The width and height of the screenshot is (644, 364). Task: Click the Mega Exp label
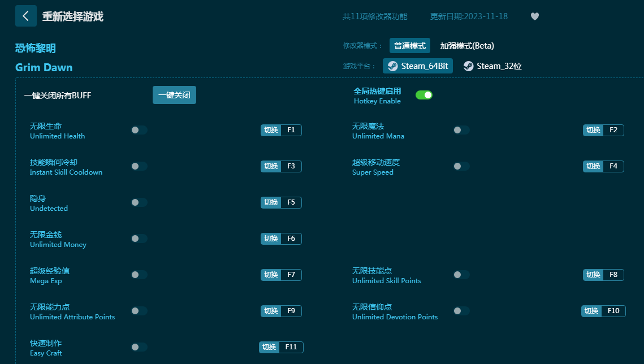[x=46, y=281]
